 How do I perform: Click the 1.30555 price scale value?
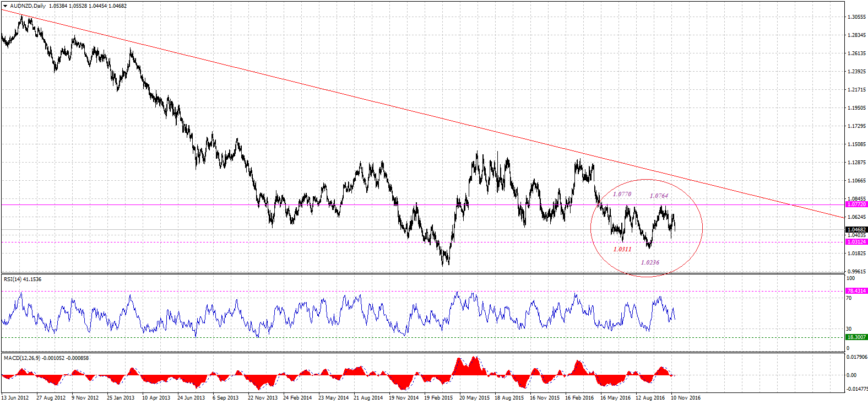click(x=856, y=17)
